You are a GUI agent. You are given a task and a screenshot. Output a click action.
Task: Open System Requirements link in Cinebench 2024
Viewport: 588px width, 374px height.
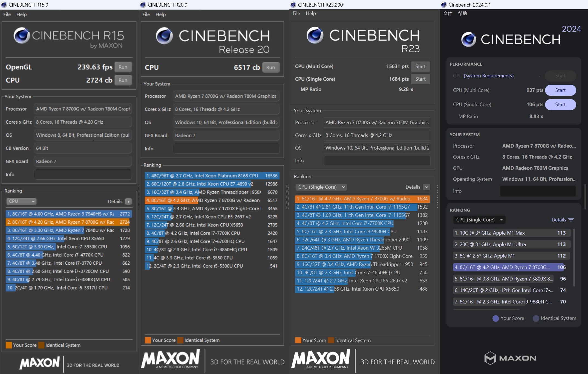pos(488,76)
